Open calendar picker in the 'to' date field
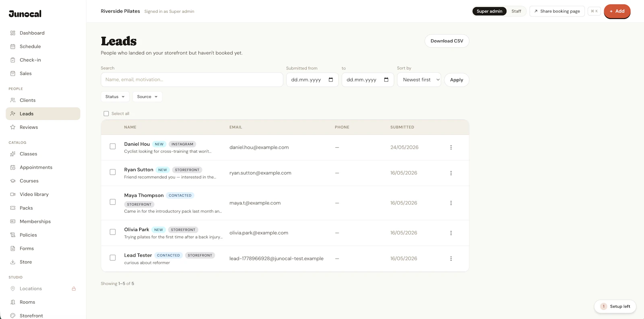 386,80
